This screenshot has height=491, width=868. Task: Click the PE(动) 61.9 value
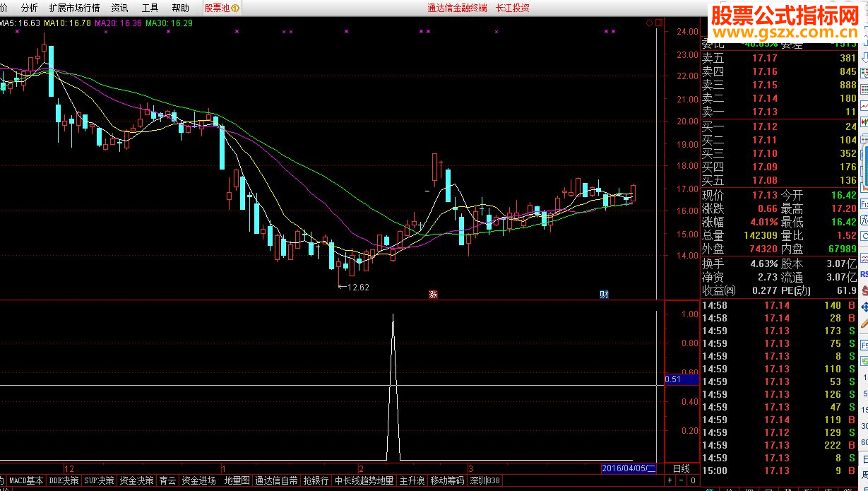(847, 290)
